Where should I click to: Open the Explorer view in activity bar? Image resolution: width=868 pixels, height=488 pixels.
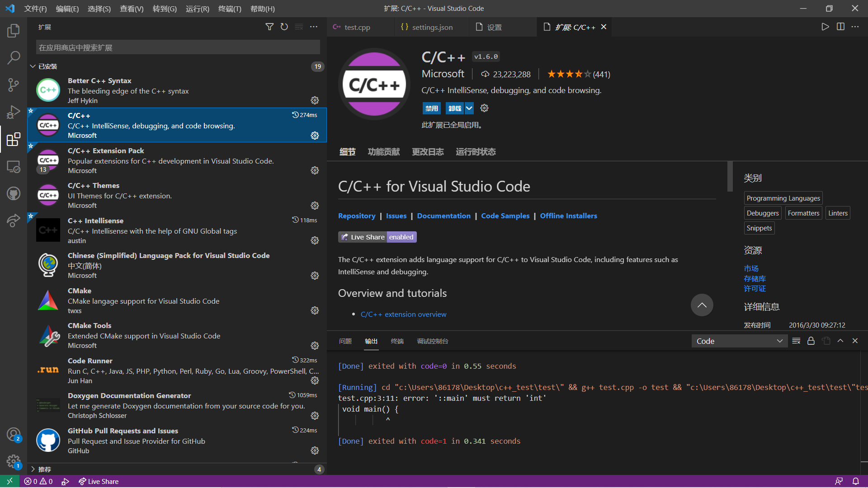(x=14, y=30)
